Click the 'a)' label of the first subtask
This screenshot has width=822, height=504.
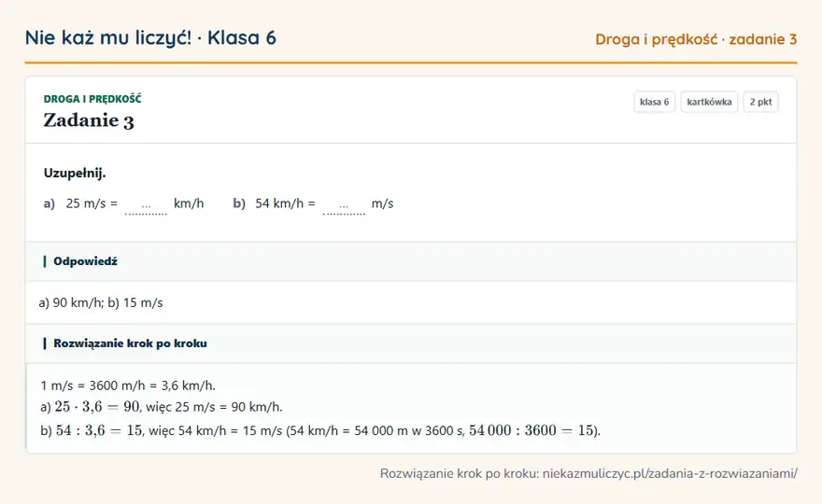click(50, 203)
